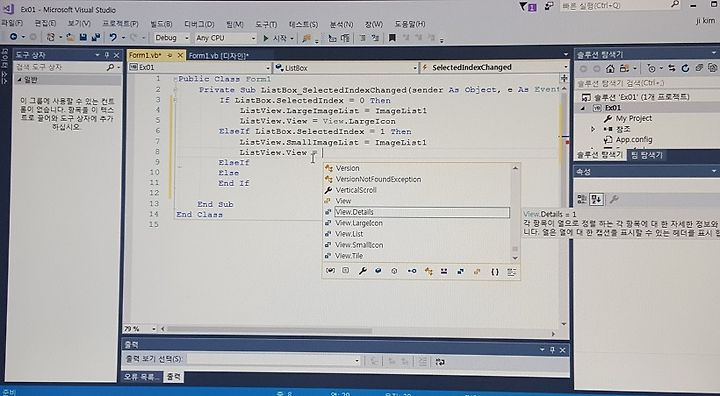Pin the toolbox panel with auto-hide pin
The width and height of the screenshot is (720, 396).
point(107,55)
